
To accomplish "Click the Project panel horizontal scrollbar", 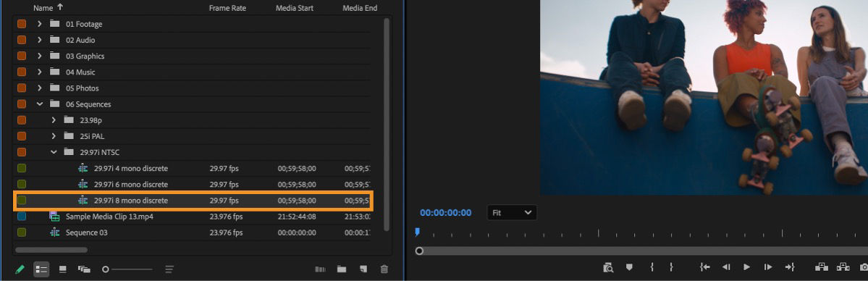I will (x=51, y=250).
